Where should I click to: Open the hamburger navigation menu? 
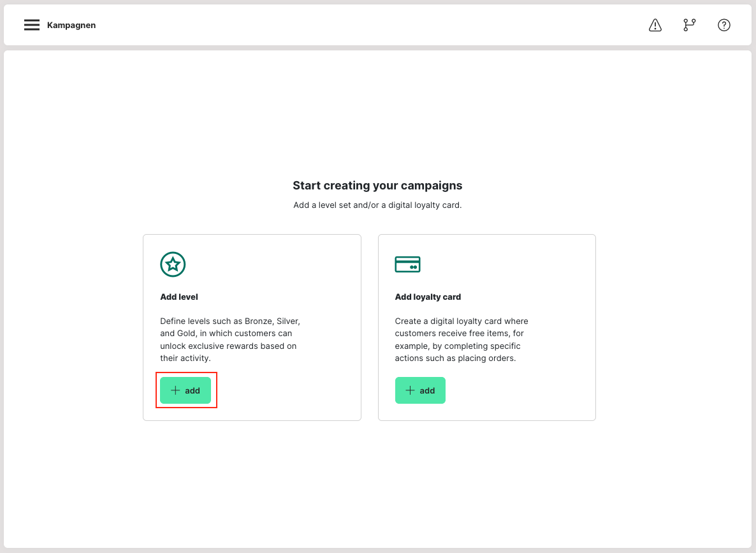[x=32, y=25]
